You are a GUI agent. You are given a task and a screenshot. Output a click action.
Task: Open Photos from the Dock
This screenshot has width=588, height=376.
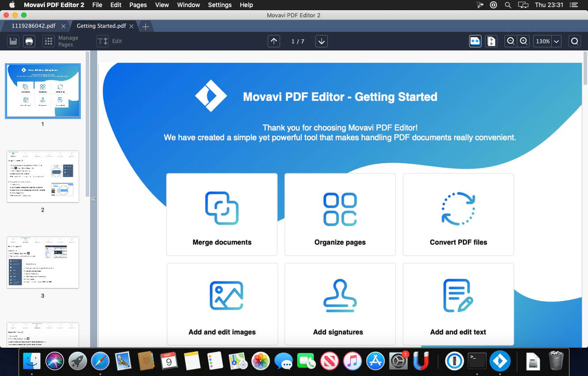tap(261, 362)
